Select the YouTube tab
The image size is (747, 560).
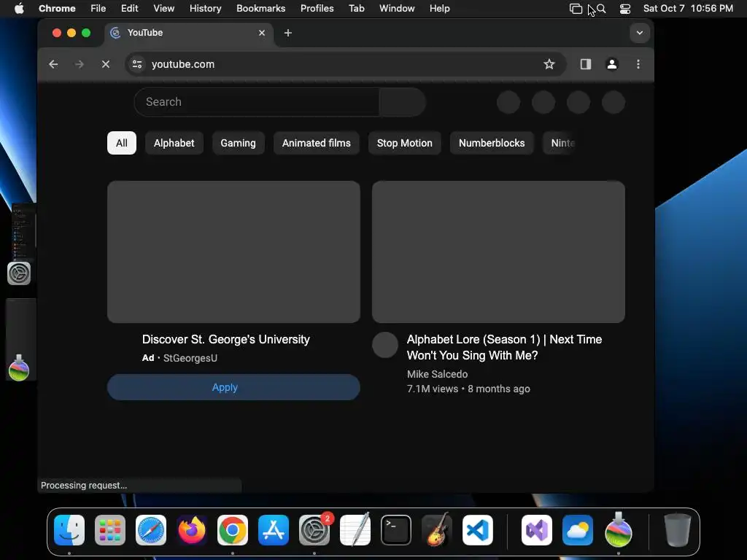coord(188,33)
